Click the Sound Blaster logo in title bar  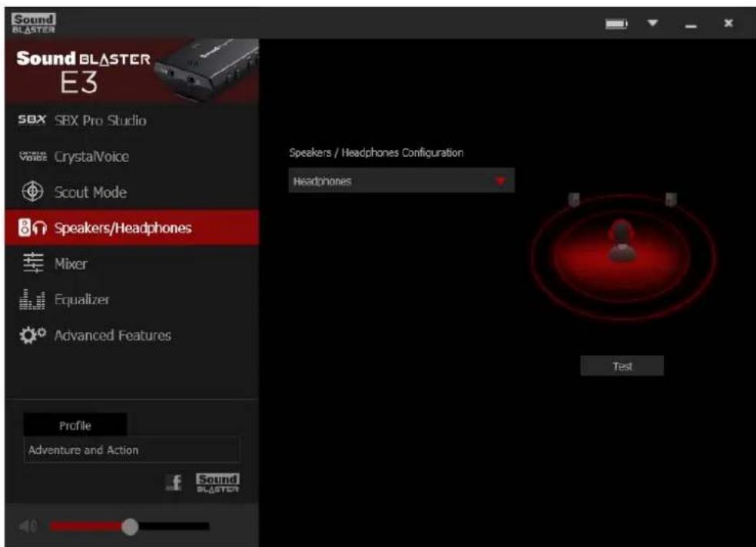(x=33, y=22)
